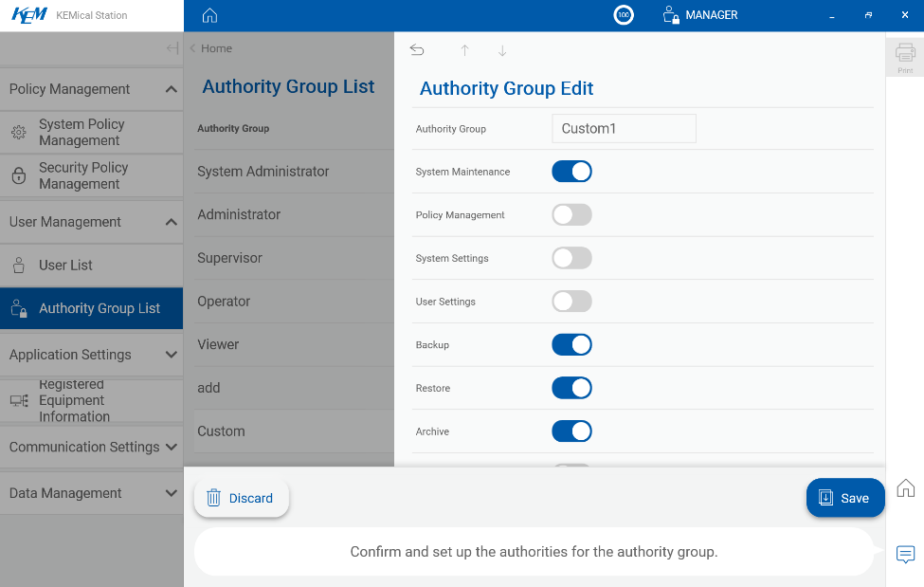Click the up arrow navigation icon

[464, 50]
